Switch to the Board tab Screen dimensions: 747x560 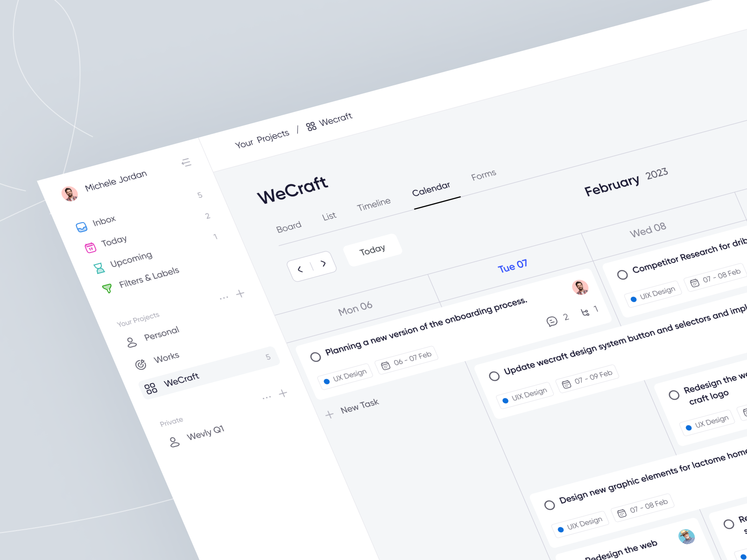click(289, 227)
